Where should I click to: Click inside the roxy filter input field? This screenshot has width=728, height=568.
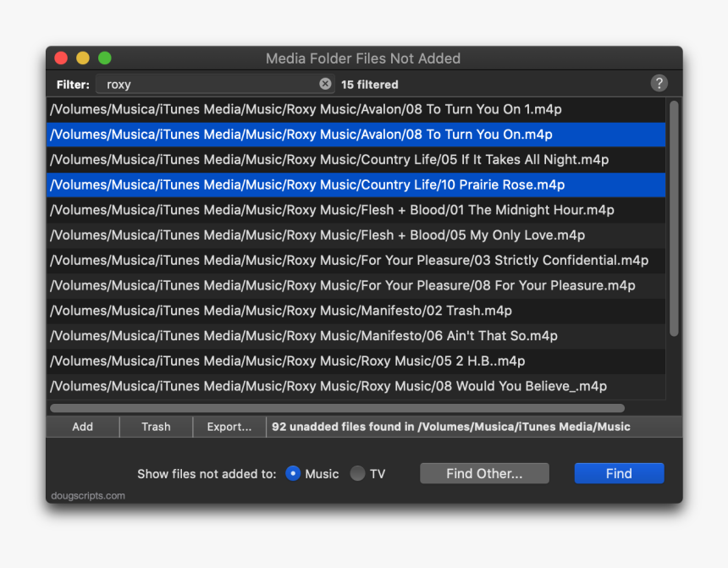coord(212,84)
